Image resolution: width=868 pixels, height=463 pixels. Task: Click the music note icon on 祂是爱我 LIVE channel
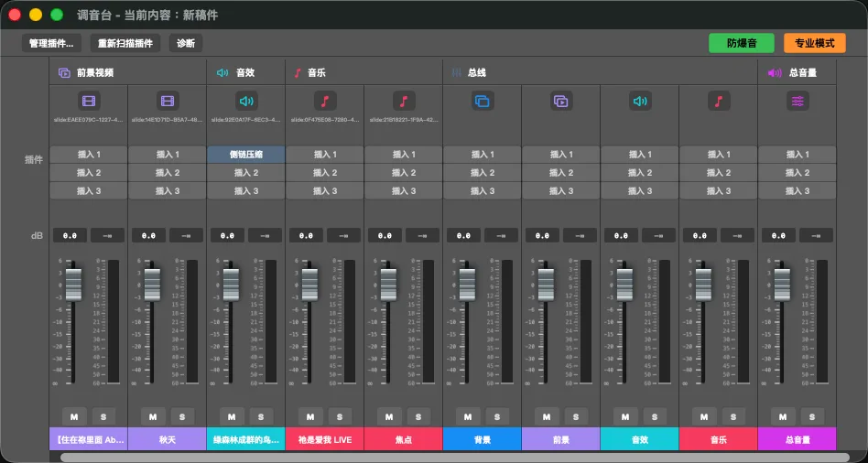[x=325, y=101]
